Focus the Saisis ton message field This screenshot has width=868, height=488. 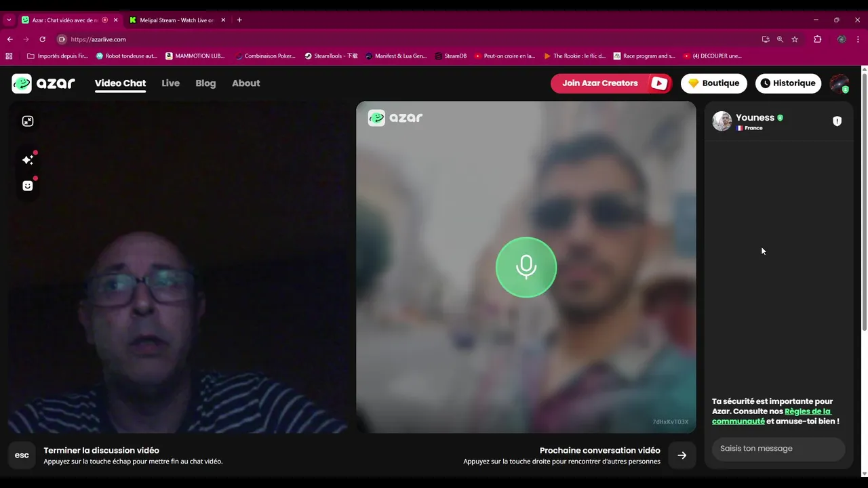pyautogui.click(x=778, y=449)
